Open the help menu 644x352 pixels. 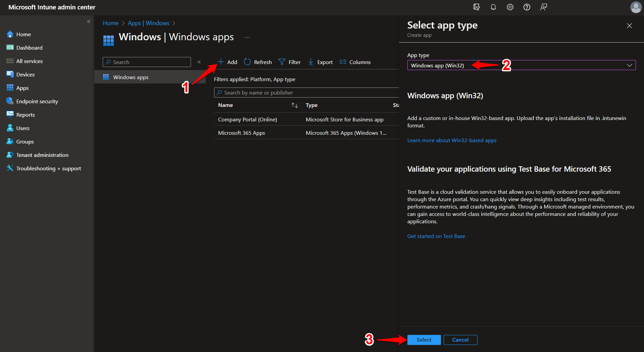coord(527,7)
